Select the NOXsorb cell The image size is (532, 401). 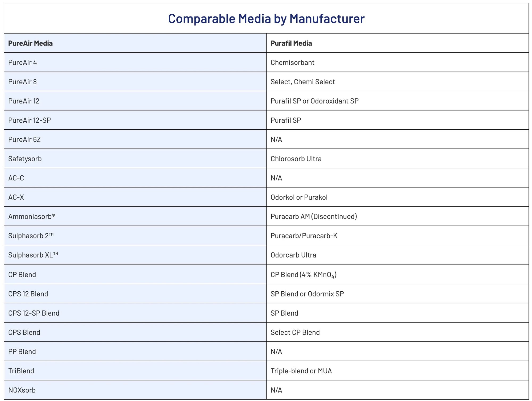[x=22, y=390]
